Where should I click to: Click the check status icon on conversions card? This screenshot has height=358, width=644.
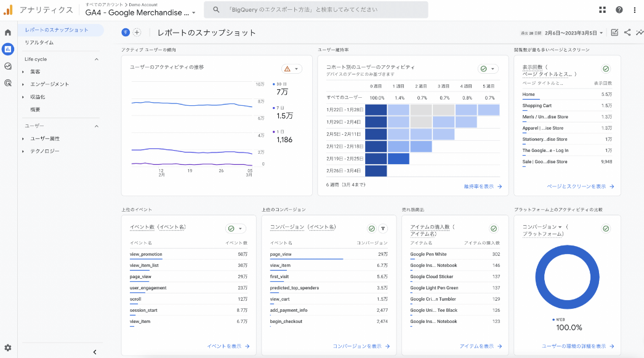coord(372,229)
